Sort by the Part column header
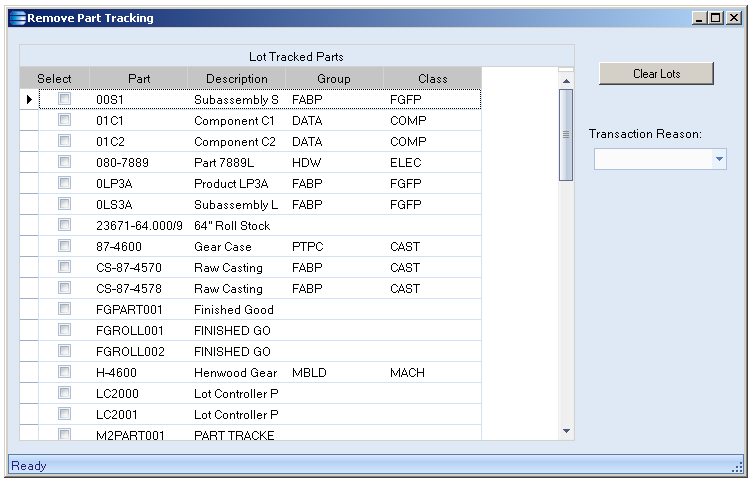The width and height of the screenshot is (753, 482). click(x=139, y=78)
